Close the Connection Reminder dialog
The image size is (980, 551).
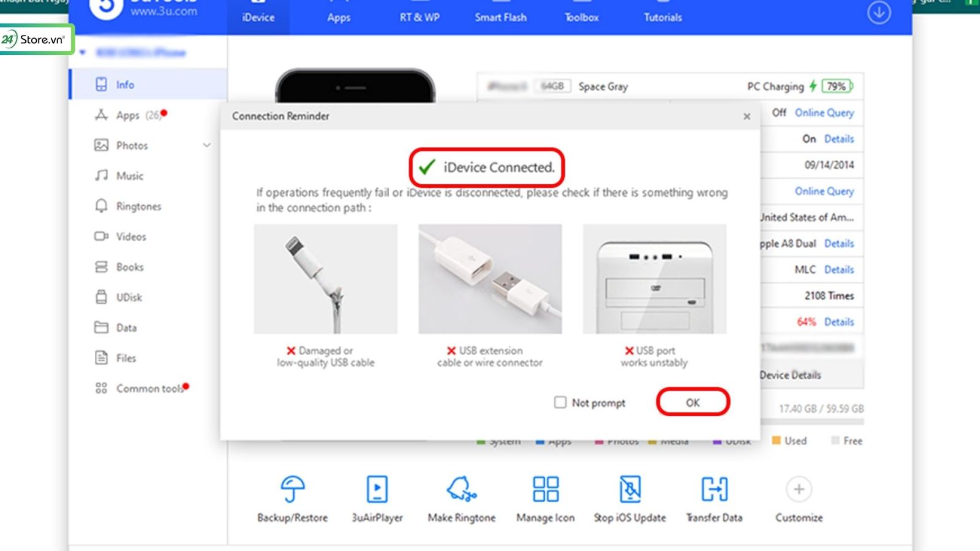747,116
